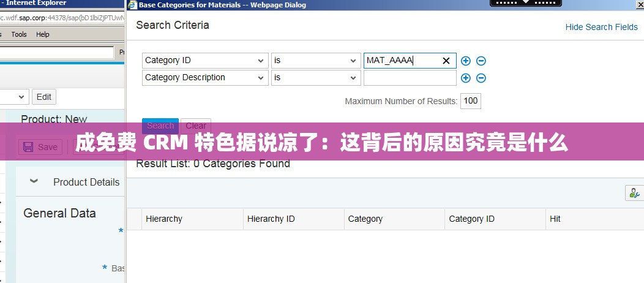Image resolution: width=644 pixels, height=283 pixels.
Task: Open the result list personalization icon
Action: pyautogui.click(x=635, y=192)
